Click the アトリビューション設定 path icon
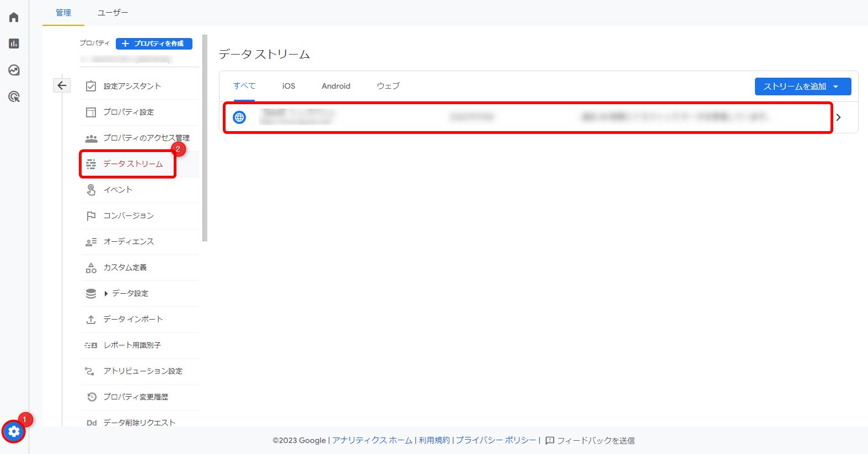Viewport: 868px width, 454px height. [x=89, y=371]
